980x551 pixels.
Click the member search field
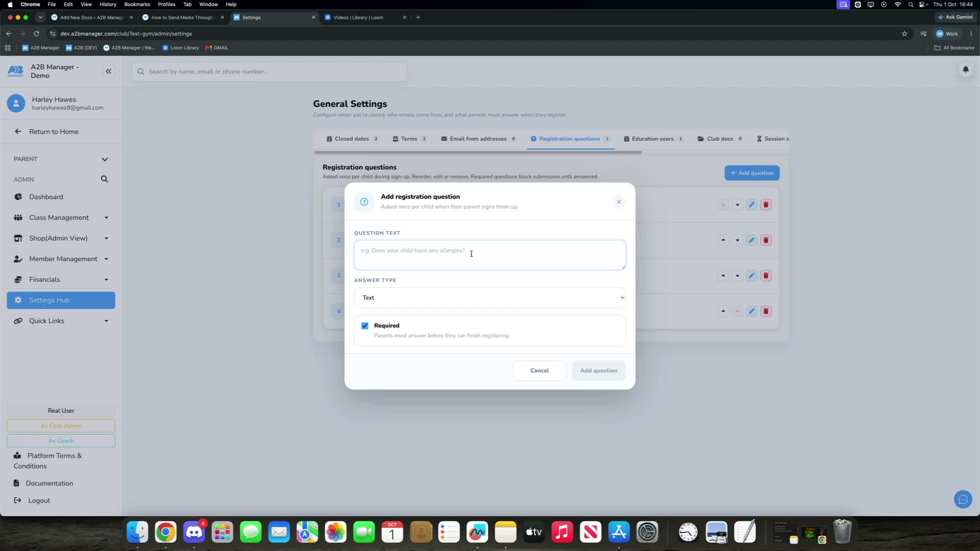pyautogui.click(x=269, y=72)
